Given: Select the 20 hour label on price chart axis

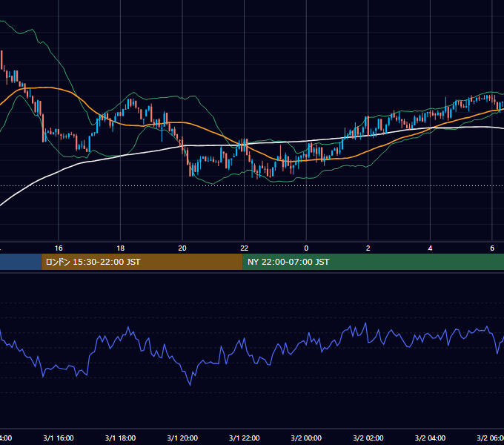Looking at the screenshot, I should pos(182,248).
